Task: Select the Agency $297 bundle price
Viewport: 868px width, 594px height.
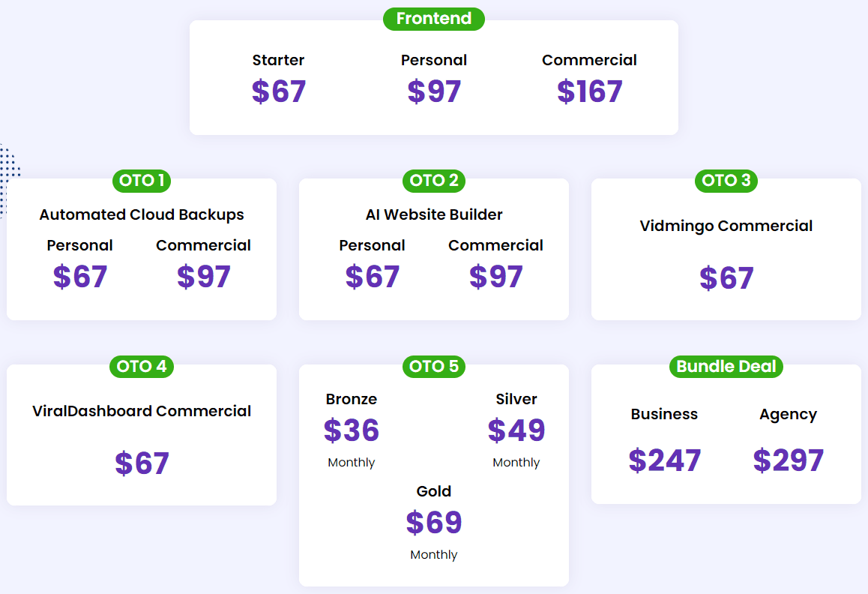Action: pos(788,460)
